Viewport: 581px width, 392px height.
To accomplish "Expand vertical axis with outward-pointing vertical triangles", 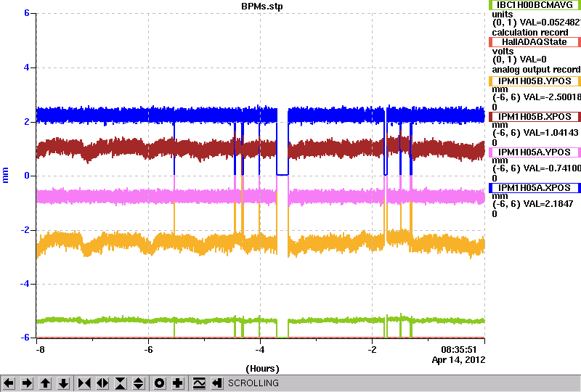I will (x=139, y=383).
